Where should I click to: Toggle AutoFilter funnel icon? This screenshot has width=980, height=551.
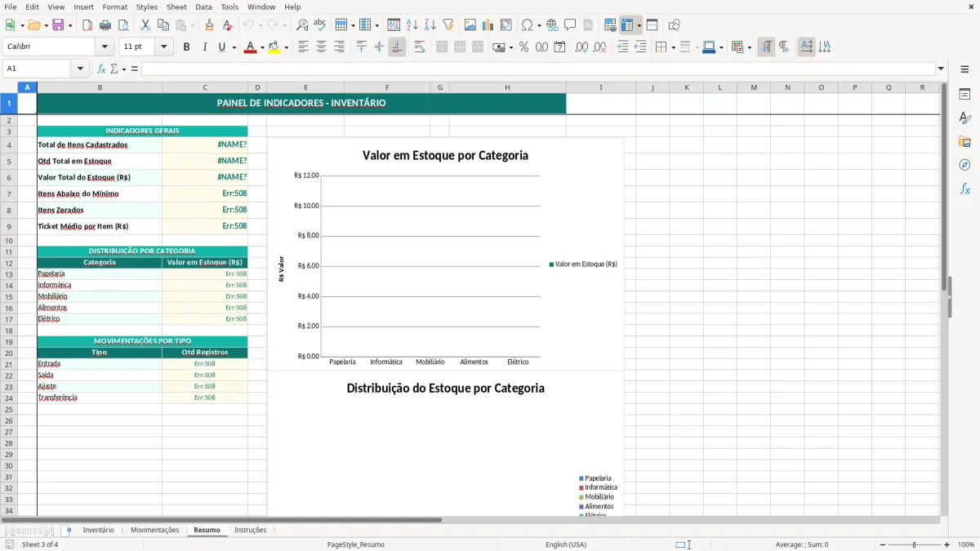point(448,25)
